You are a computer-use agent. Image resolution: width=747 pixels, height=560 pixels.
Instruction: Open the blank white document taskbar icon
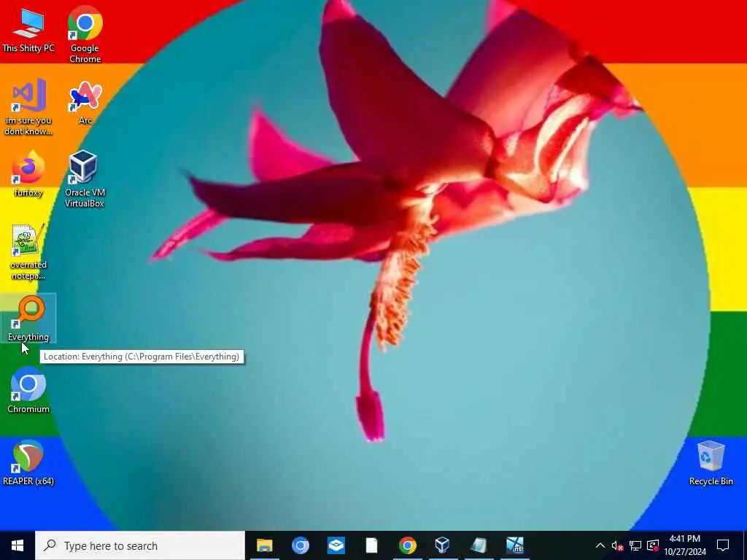pos(371,545)
